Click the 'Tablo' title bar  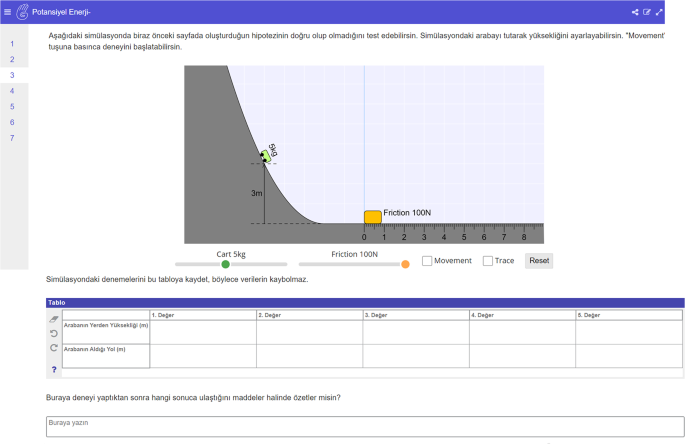pyautogui.click(x=365, y=302)
